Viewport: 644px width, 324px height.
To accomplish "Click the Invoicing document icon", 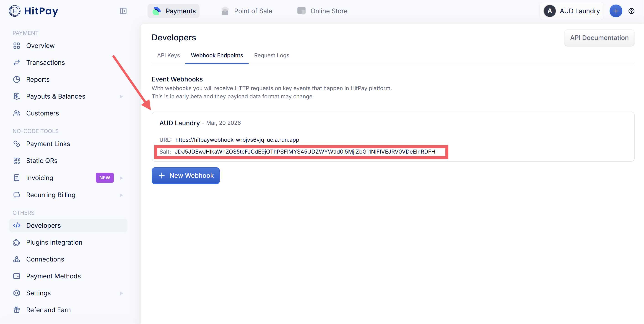I will tap(17, 178).
